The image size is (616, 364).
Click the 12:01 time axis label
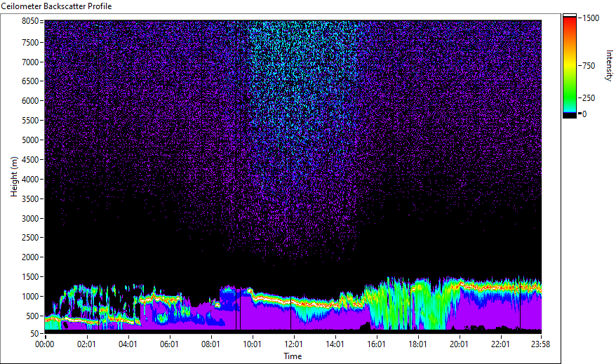(293, 344)
